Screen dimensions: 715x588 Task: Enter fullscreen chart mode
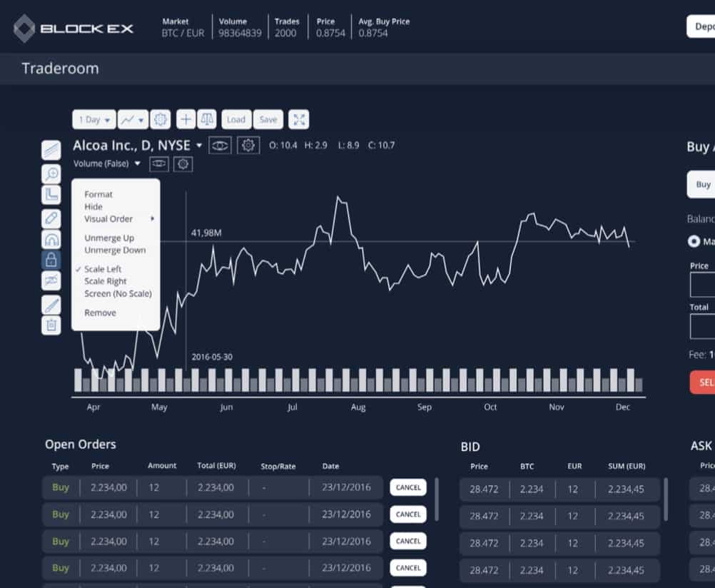coord(299,119)
